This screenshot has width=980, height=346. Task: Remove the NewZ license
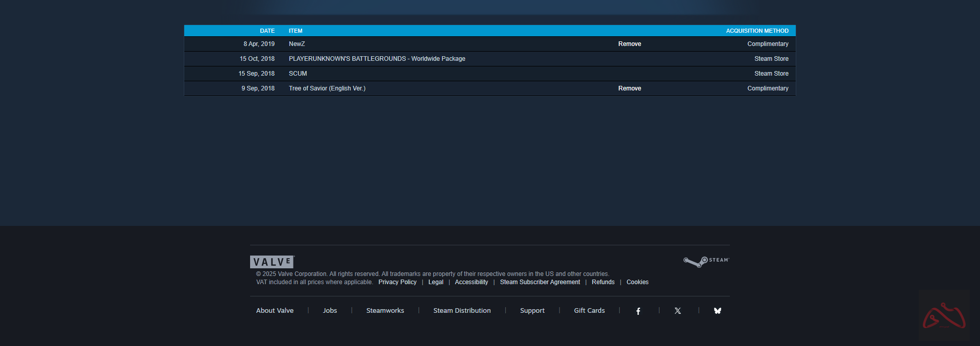[629, 44]
